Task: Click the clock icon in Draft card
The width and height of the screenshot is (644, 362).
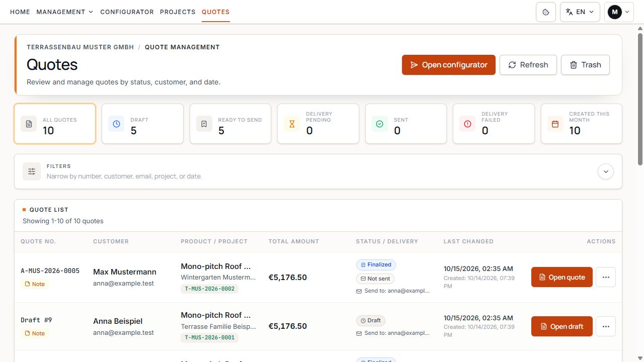Action: pyautogui.click(x=116, y=124)
